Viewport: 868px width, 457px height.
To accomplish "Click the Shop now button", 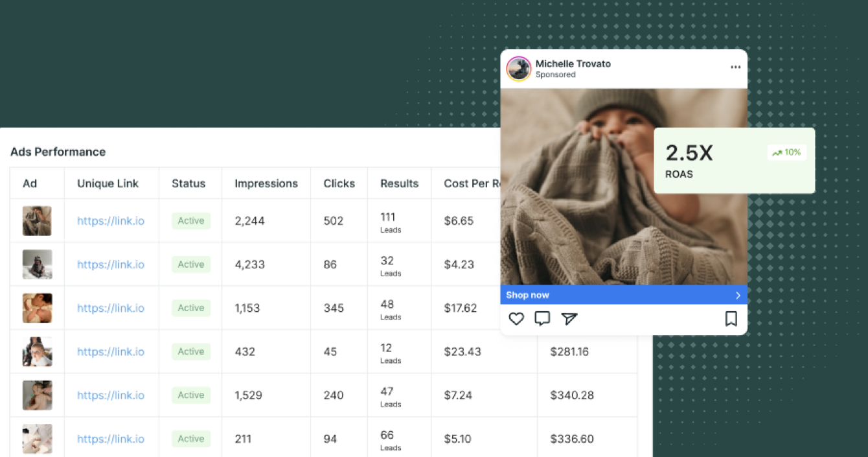I will (624, 295).
